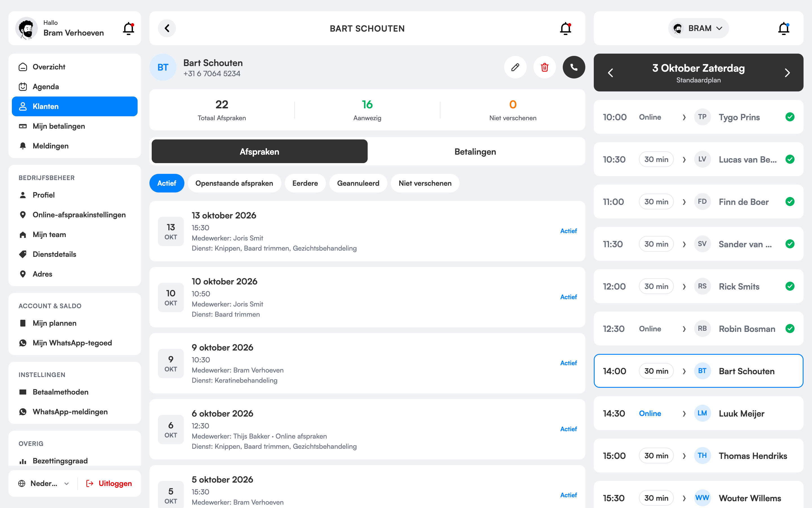Open Bezettingsgraad statistics
812x508 pixels.
74,461
